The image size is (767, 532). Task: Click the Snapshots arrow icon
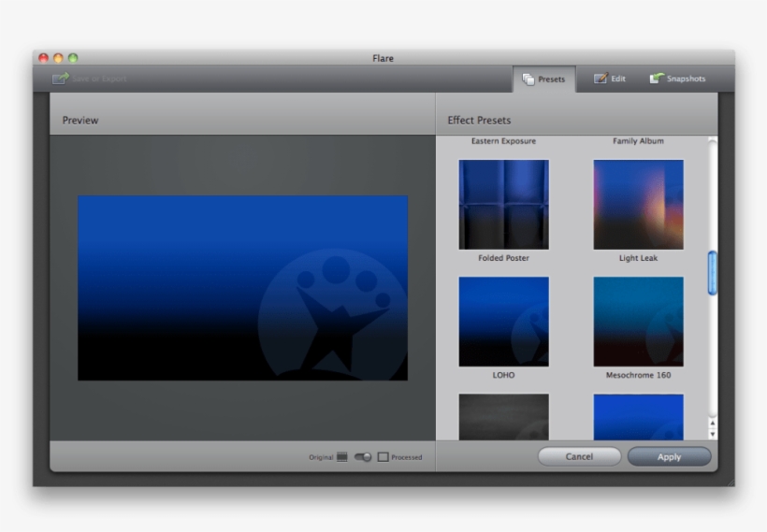657,79
